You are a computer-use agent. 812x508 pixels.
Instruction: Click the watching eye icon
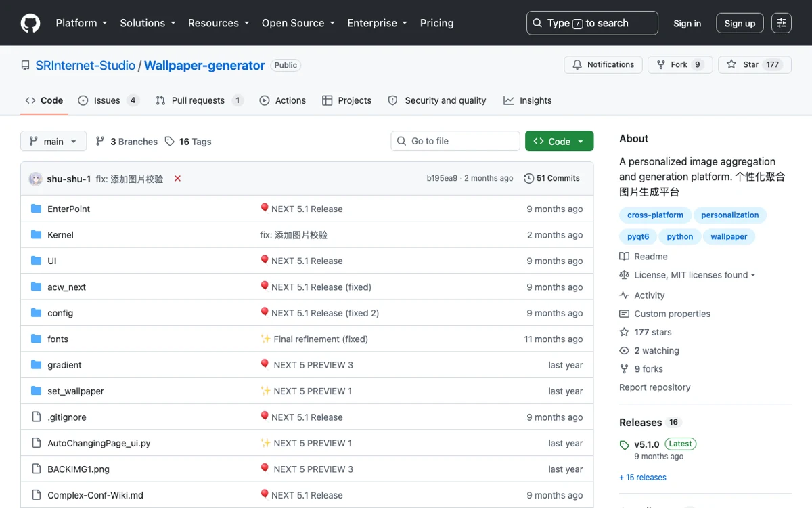coord(624,351)
